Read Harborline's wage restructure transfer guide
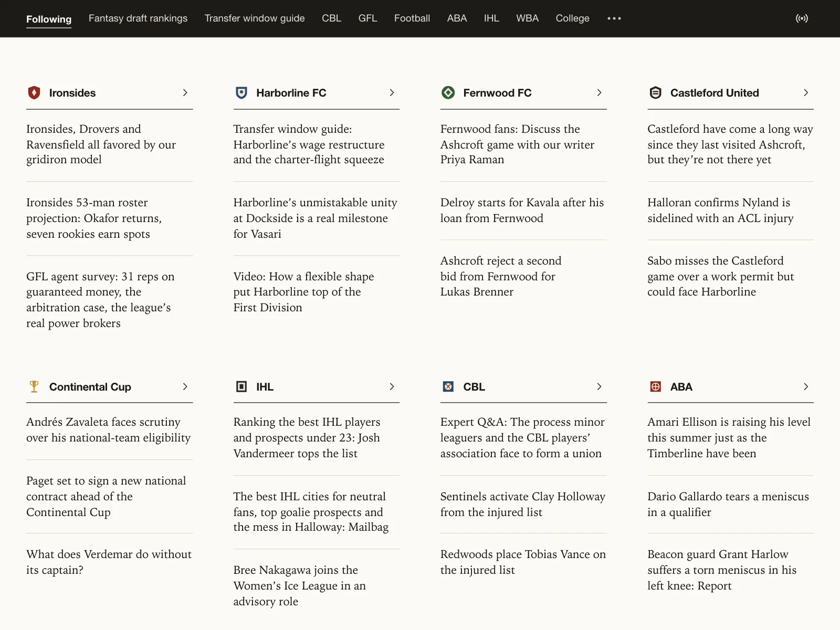 point(309,144)
